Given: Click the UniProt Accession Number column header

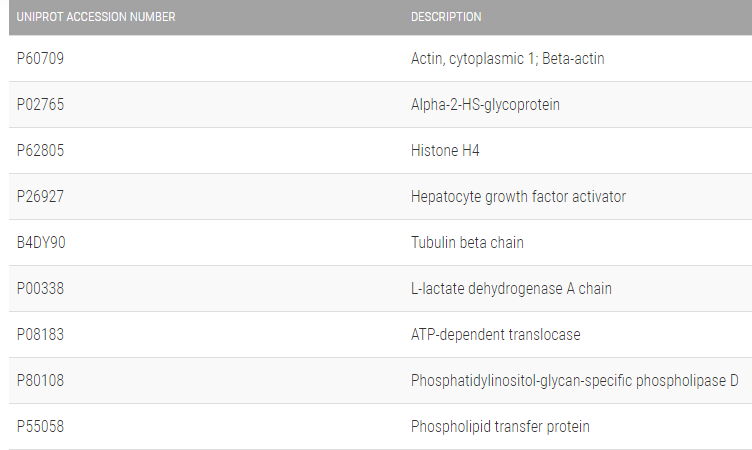Looking at the screenshot, I should click(96, 17).
